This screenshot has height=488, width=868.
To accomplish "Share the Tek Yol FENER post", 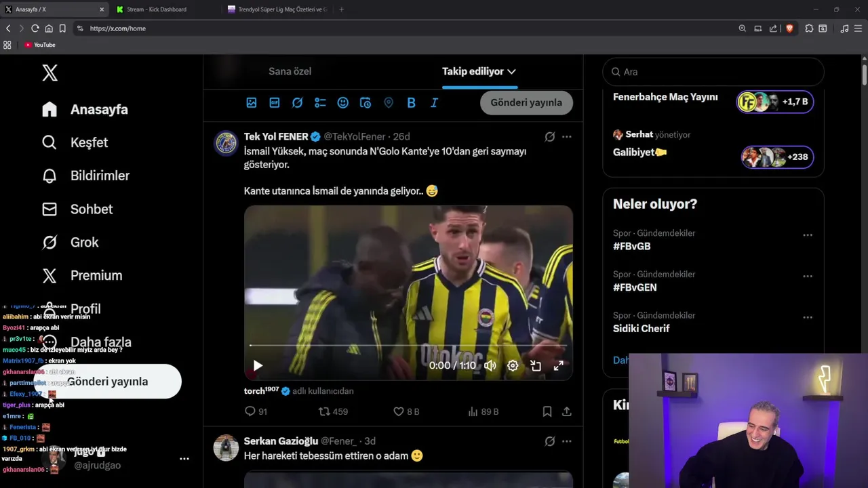I will point(567,411).
